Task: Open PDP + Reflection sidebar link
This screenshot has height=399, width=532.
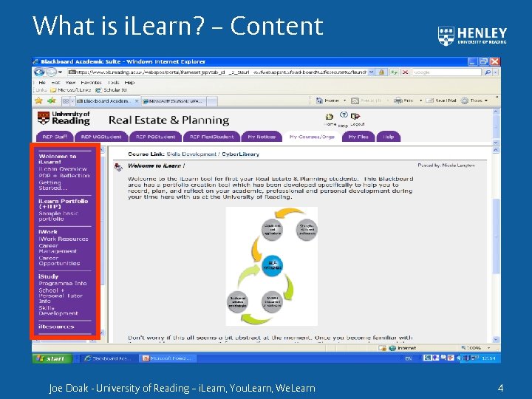Action: click(64, 175)
